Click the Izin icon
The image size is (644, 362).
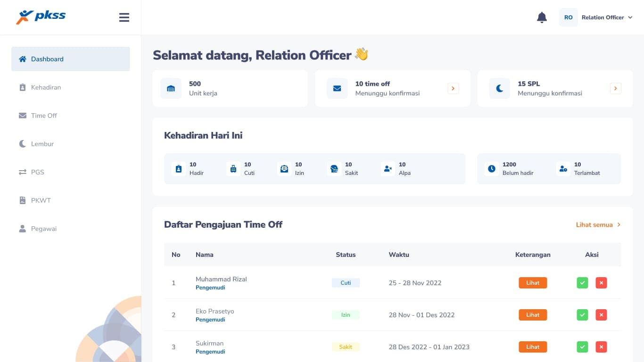point(284,169)
